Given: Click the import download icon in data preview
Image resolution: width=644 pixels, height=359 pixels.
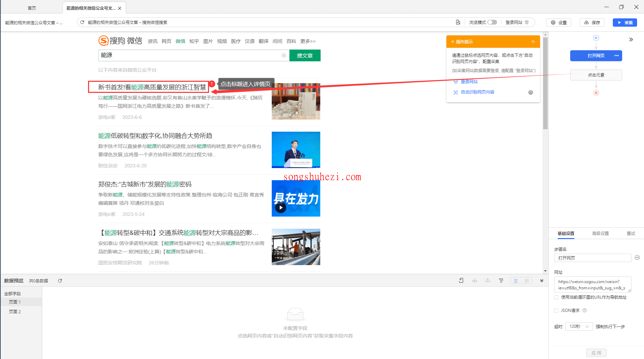Looking at the screenshot, I should coord(475,281).
